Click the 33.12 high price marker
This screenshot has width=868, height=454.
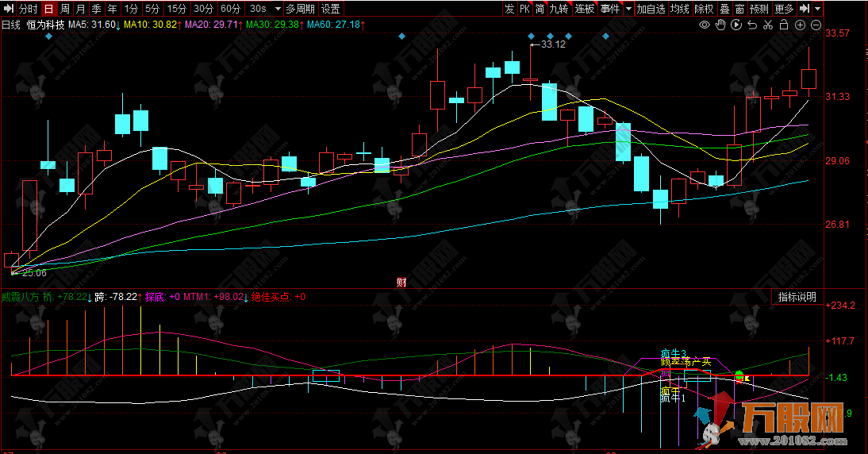[x=553, y=44]
